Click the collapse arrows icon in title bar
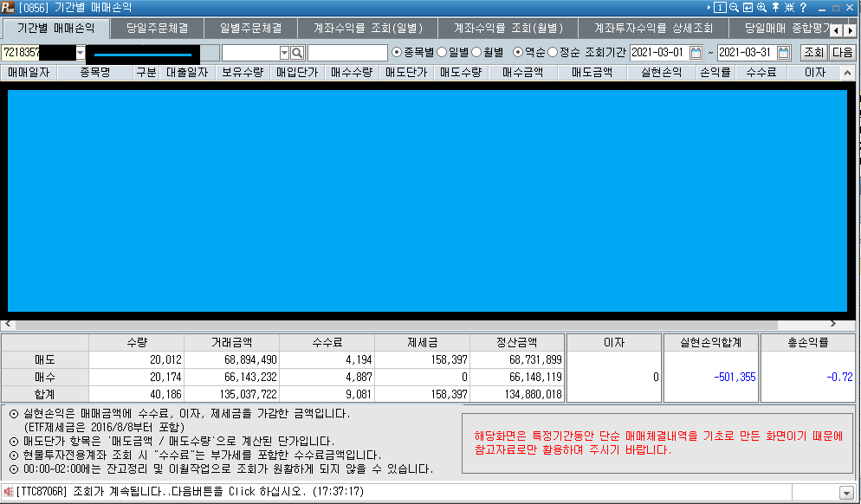861x504 pixels. tap(789, 8)
